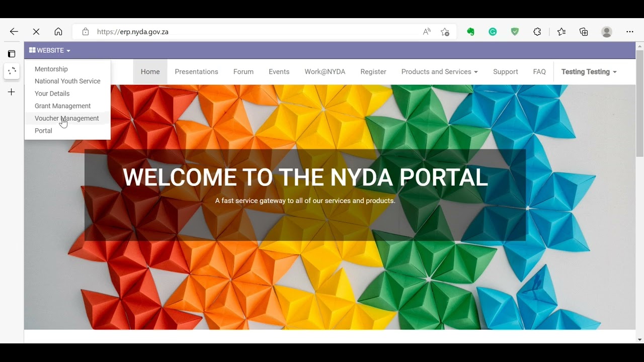The image size is (644, 362).
Task: Click the page vertical scrollbar thumb
Action: [639, 104]
